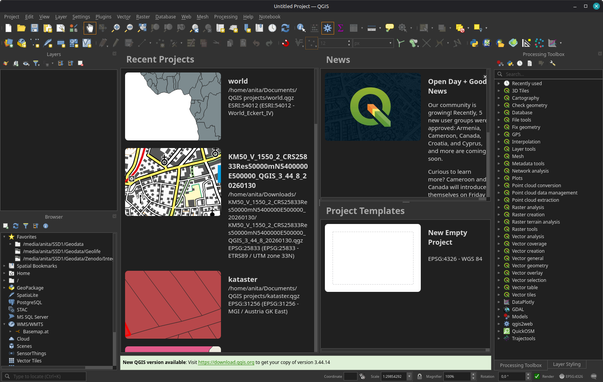Screen dimensions: 603x382
Task: Select Basemap.at under WMS/WMTS
Action: (x=35, y=332)
